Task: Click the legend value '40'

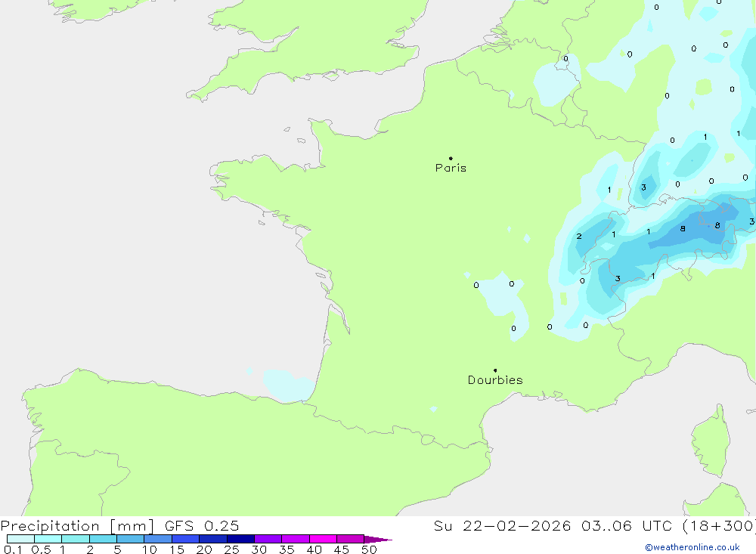Action: click(314, 549)
